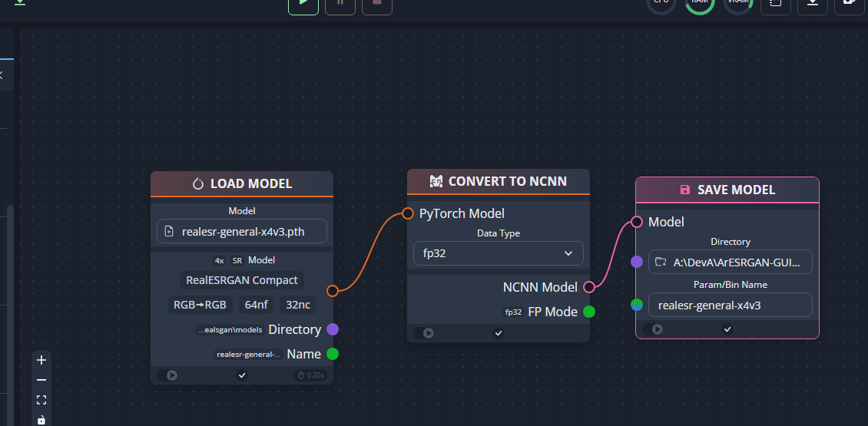
Task: Click the Convert to NCNN node icon
Action: click(436, 181)
